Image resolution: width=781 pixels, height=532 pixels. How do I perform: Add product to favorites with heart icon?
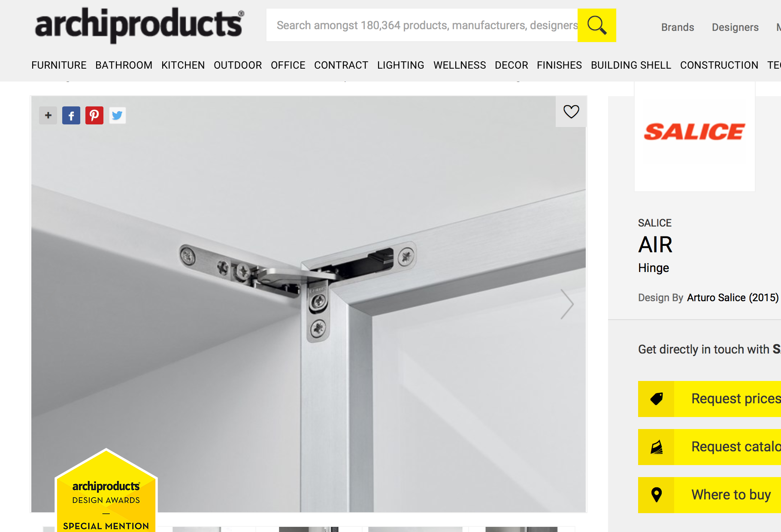pyautogui.click(x=571, y=112)
